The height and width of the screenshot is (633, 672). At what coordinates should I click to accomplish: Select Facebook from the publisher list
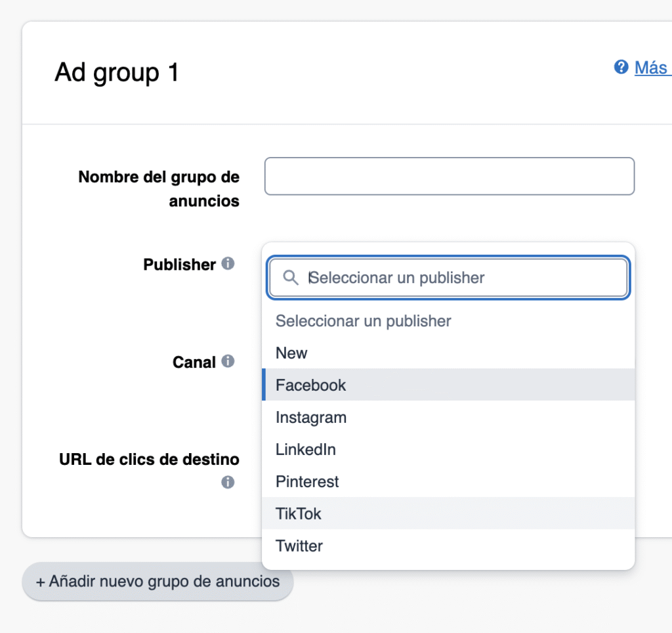click(310, 385)
